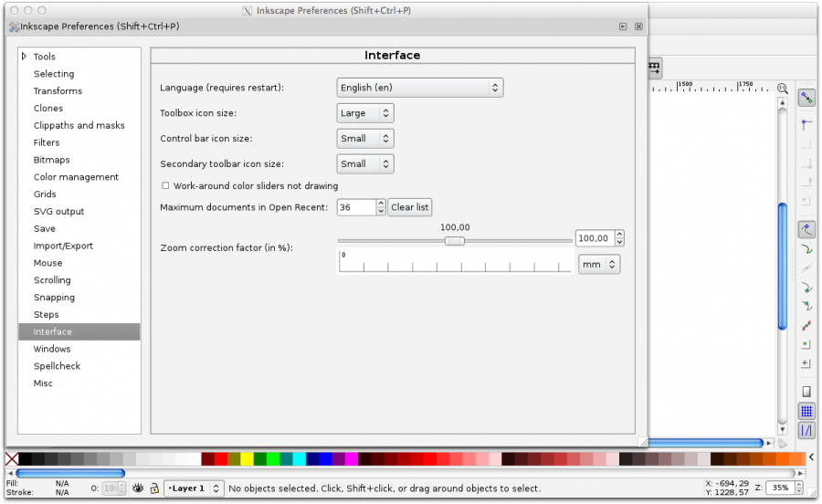Click the Clear list button

[x=409, y=207]
